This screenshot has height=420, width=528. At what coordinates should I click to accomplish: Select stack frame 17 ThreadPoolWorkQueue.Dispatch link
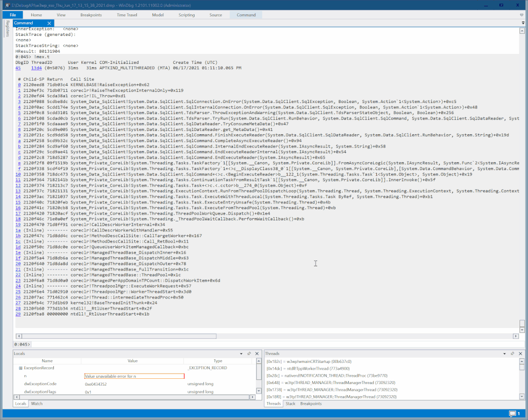click(18, 213)
